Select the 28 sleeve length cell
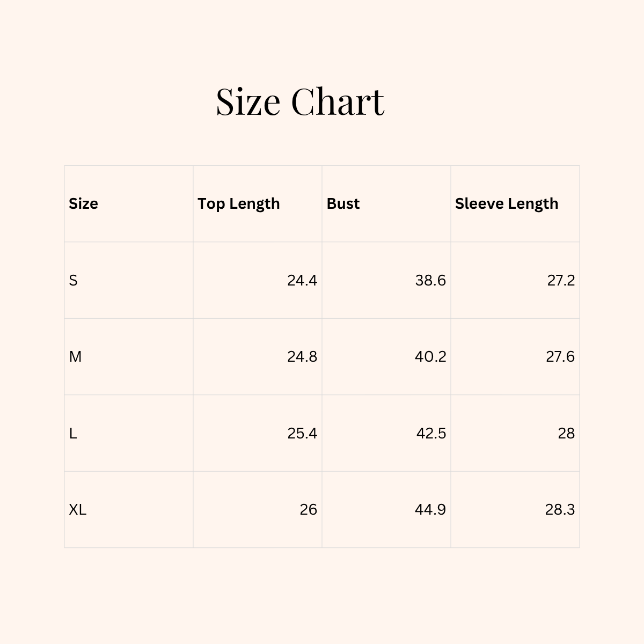 click(566, 433)
